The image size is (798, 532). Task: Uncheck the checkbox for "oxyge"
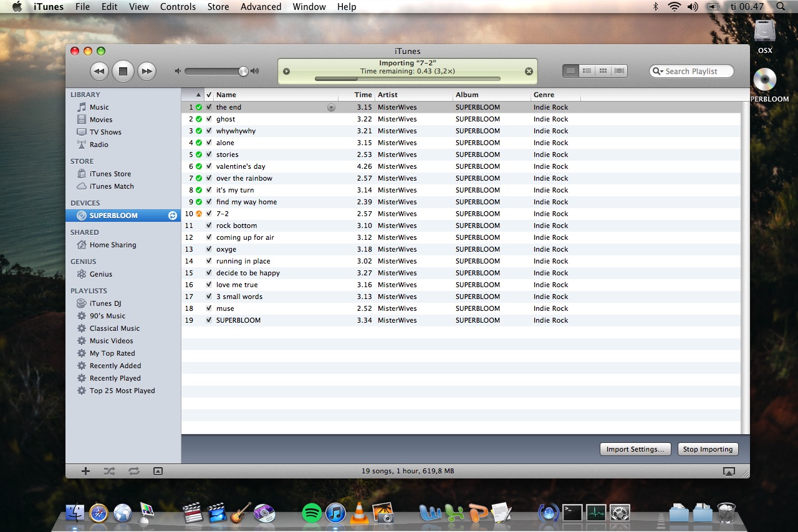pos(209,249)
